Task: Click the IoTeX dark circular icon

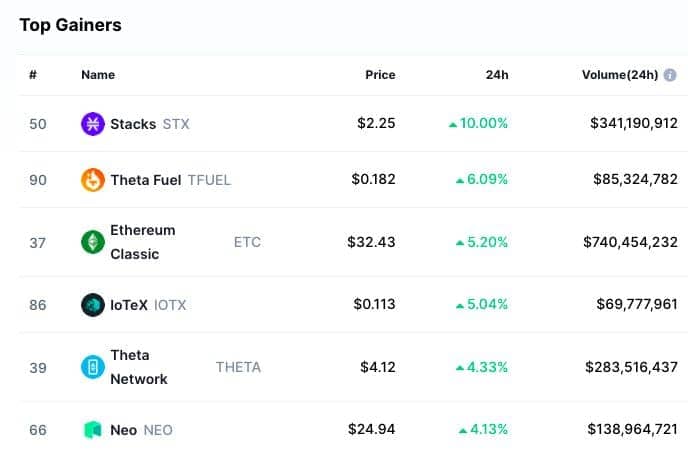Action: [93, 305]
